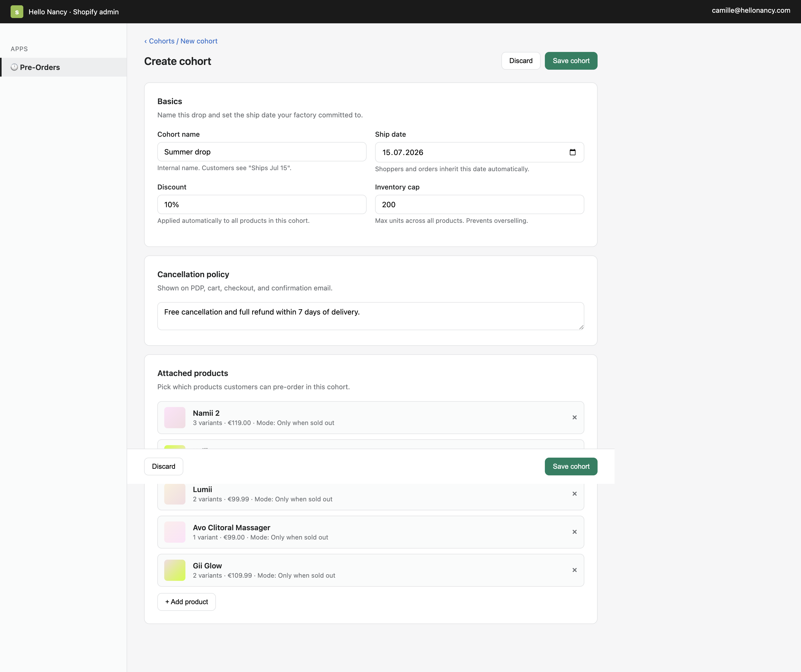Image resolution: width=801 pixels, height=672 pixels.
Task: Click the cancellation policy text area
Action: point(370,316)
